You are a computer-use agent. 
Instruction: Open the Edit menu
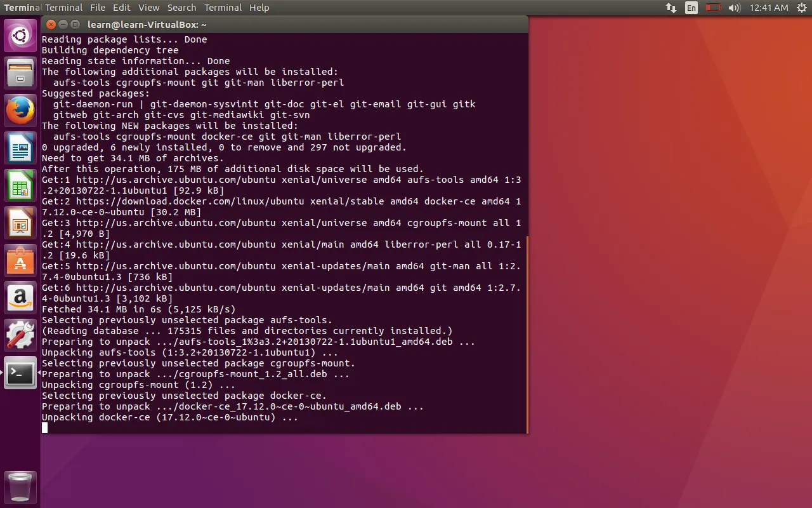pyautogui.click(x=122, y=8)
